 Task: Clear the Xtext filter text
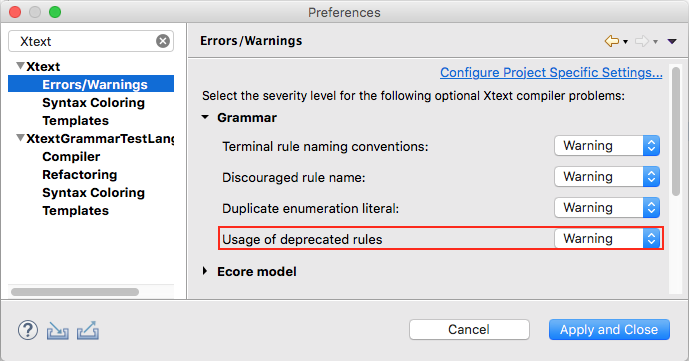pyautogui.click(x=163, y=41)
